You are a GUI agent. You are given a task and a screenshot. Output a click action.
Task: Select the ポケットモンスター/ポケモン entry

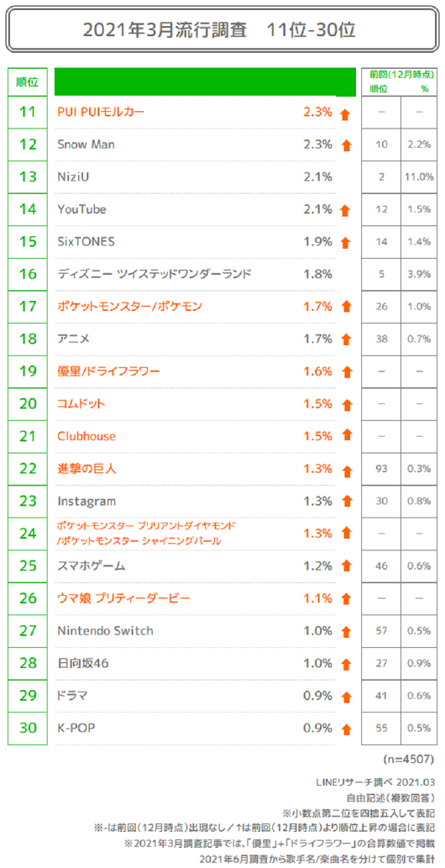pos(129,306)
